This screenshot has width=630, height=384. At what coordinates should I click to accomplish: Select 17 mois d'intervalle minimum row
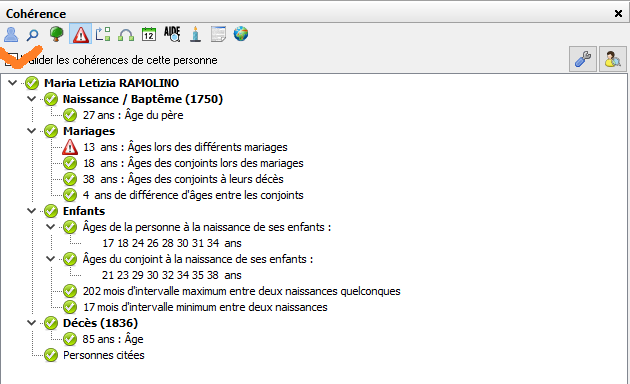(x=205, y=307)
